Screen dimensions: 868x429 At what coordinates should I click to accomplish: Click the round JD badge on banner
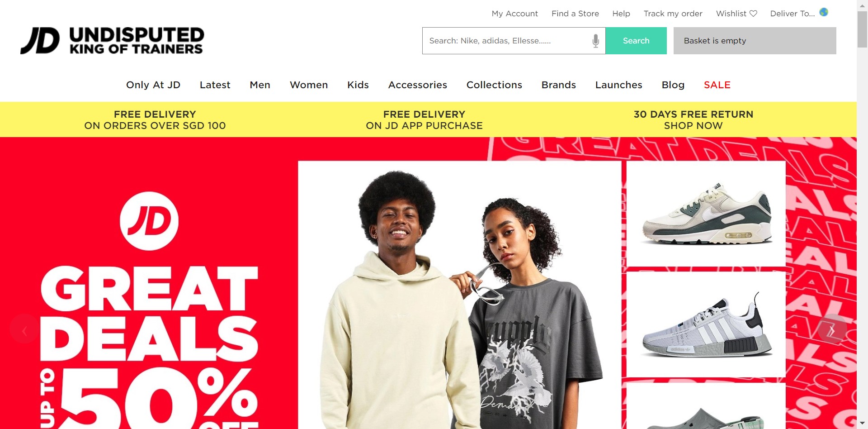coord(149,221)
